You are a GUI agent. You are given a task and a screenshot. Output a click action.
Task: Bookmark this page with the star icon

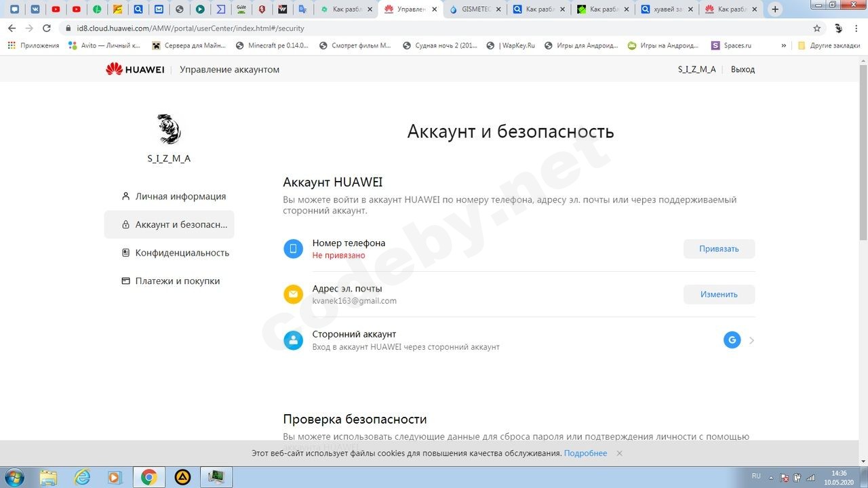(x=817, y=28)
